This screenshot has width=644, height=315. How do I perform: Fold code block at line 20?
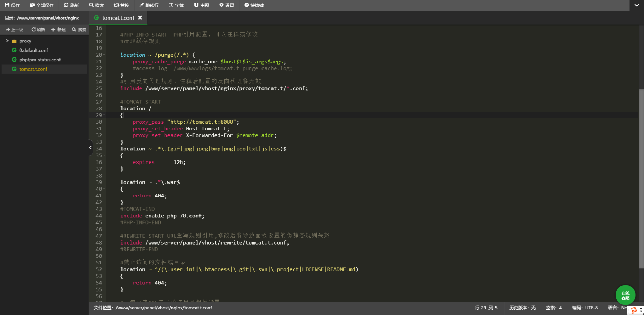[x=104, y=55]
